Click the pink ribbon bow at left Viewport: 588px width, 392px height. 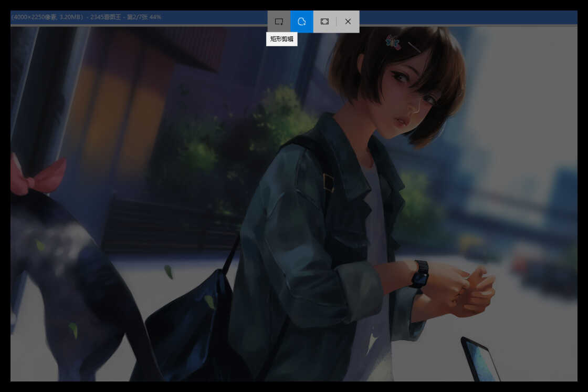click(39, 176)
